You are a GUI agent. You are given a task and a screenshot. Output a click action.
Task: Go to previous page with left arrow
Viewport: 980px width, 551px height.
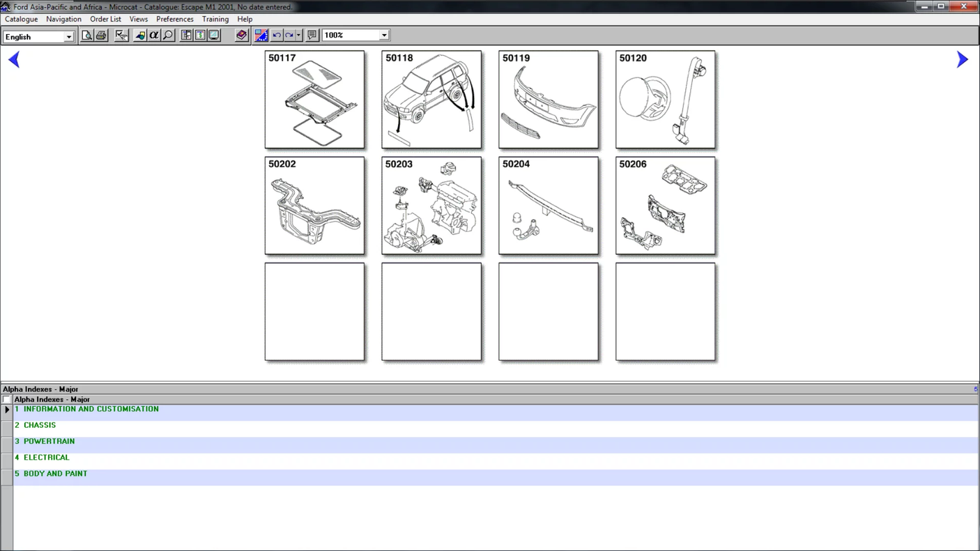pos(14,60)
